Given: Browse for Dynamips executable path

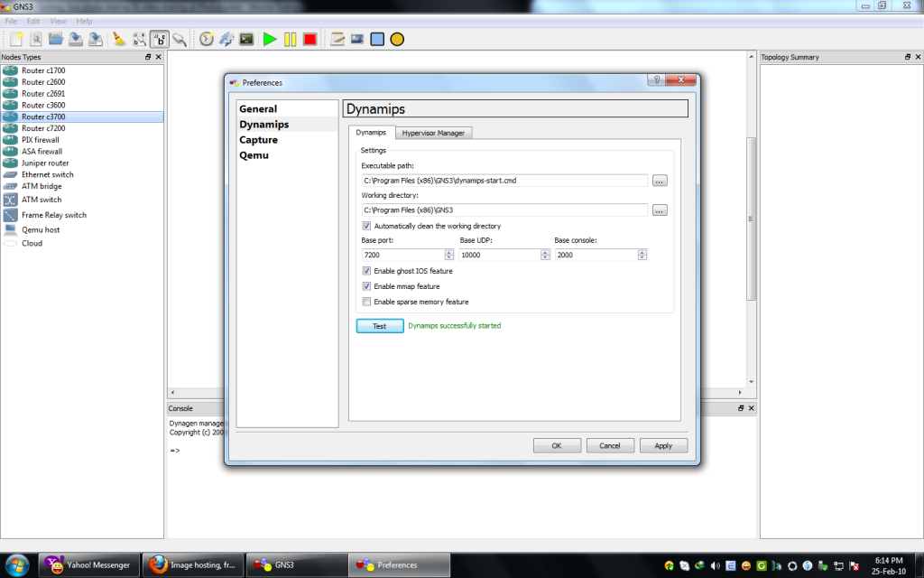Looking at the screenshot, I should point(660,181).
